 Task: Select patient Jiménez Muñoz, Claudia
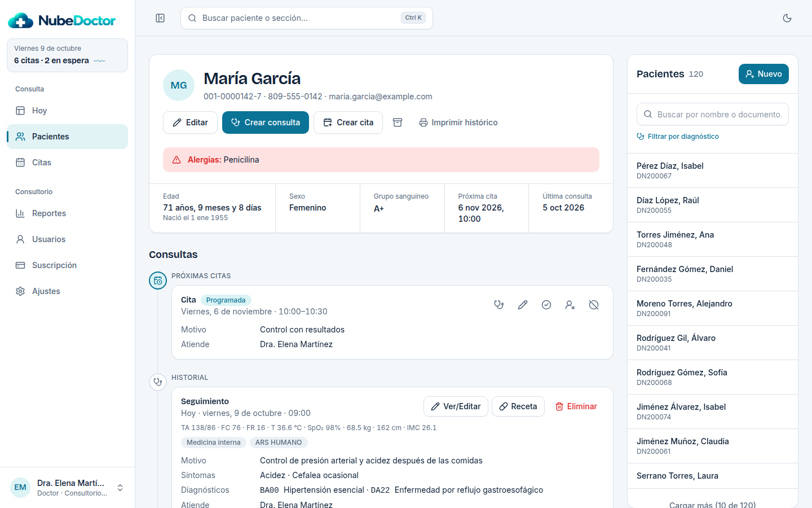(x=713, y=446)
